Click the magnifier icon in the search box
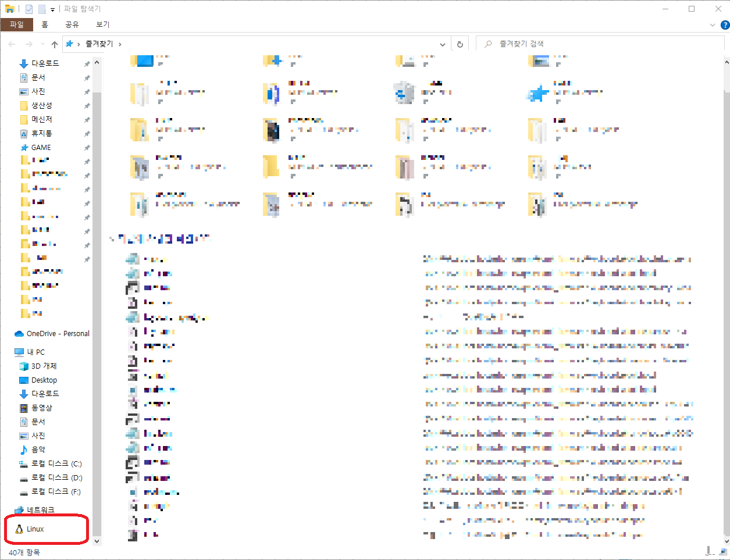Viewport: 730px width, 560px height. pyautogui.click(x=488, y=44)
